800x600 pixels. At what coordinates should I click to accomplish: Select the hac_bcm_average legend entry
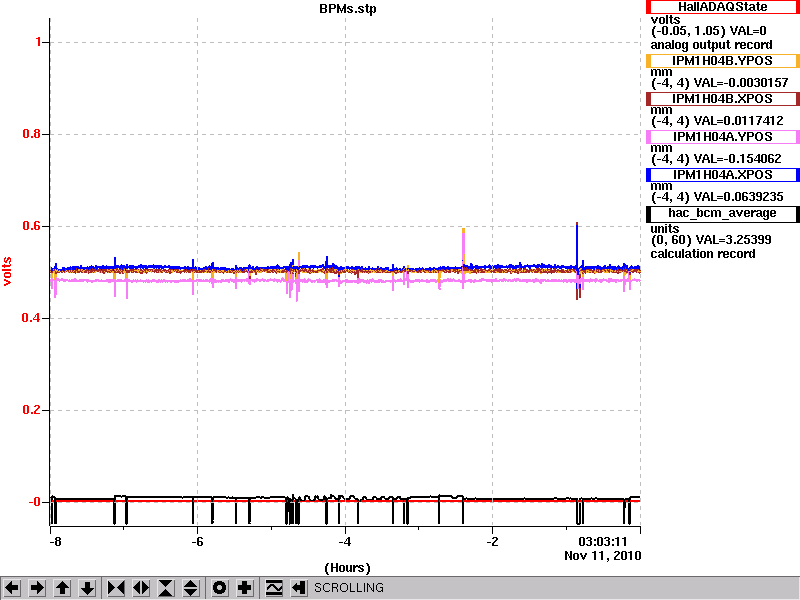tap(722, 213)
